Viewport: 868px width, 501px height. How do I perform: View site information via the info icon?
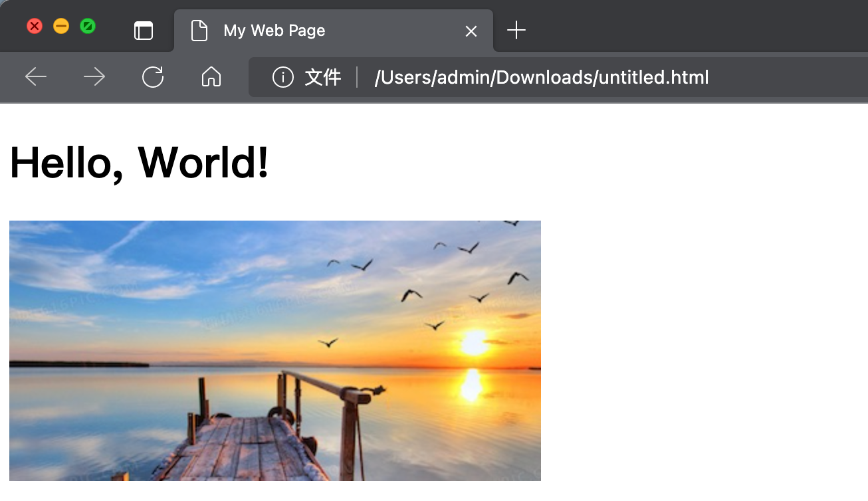[282, 78]
